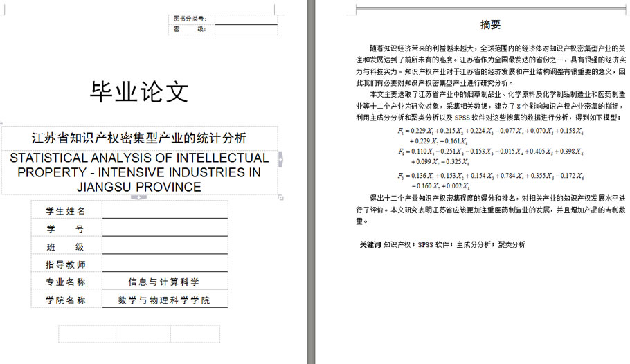The height and width of the screenshot is (364, 630).
Task: Click the empty 学生姓名 value cell
Action: (x=165, y=210)
